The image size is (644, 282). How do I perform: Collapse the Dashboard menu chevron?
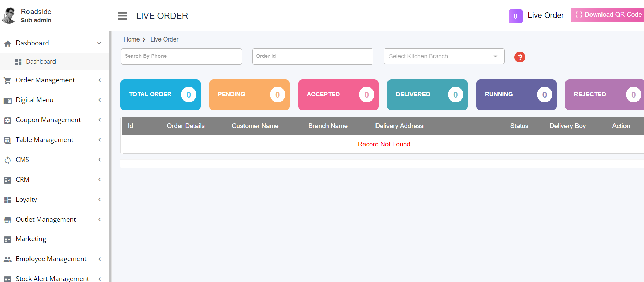click(99, 43)
